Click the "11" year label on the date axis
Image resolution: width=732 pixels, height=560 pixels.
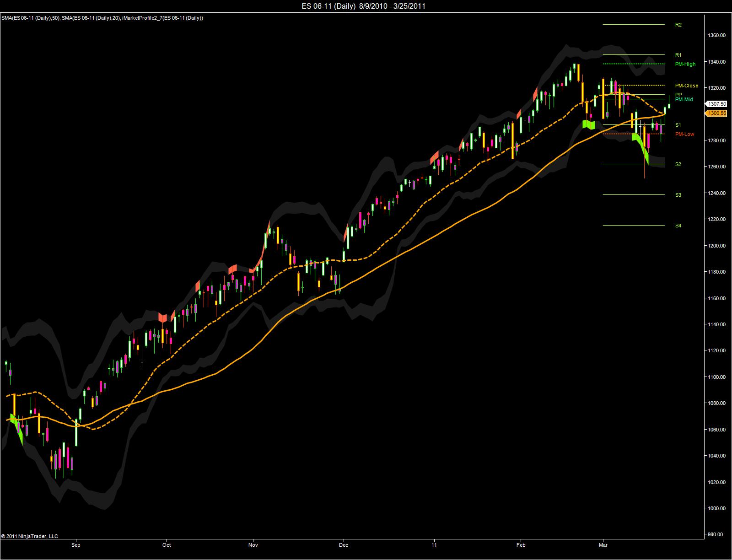tap(434, 545)
